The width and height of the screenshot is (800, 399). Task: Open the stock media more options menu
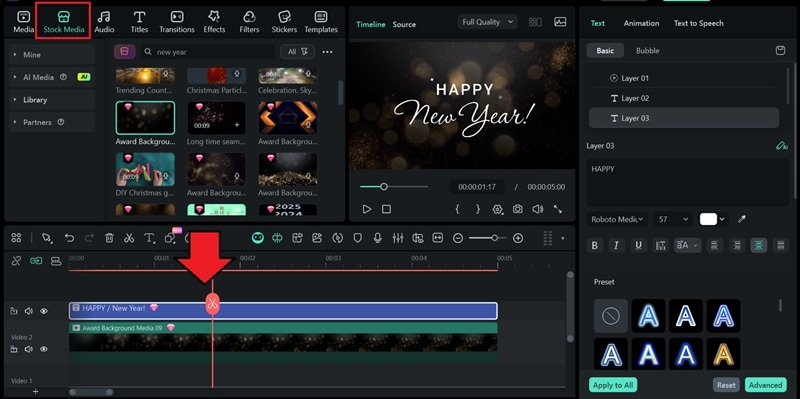[328, 52]
